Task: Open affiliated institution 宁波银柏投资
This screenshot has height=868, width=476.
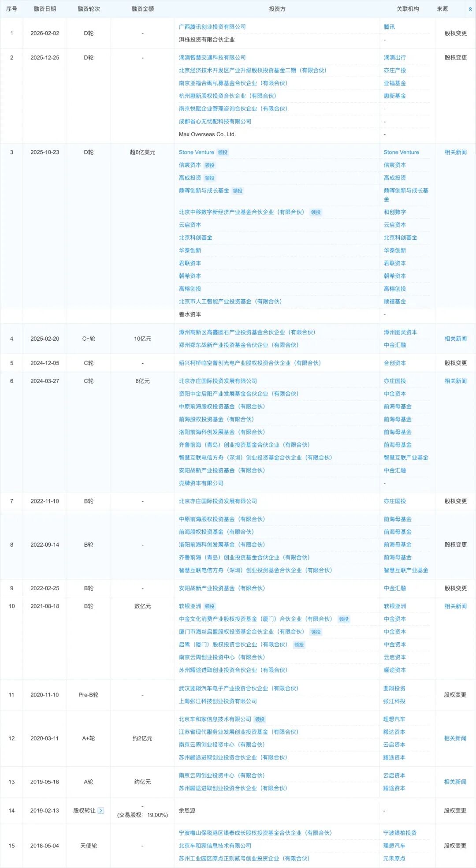Action: click(x=400, y=833)
